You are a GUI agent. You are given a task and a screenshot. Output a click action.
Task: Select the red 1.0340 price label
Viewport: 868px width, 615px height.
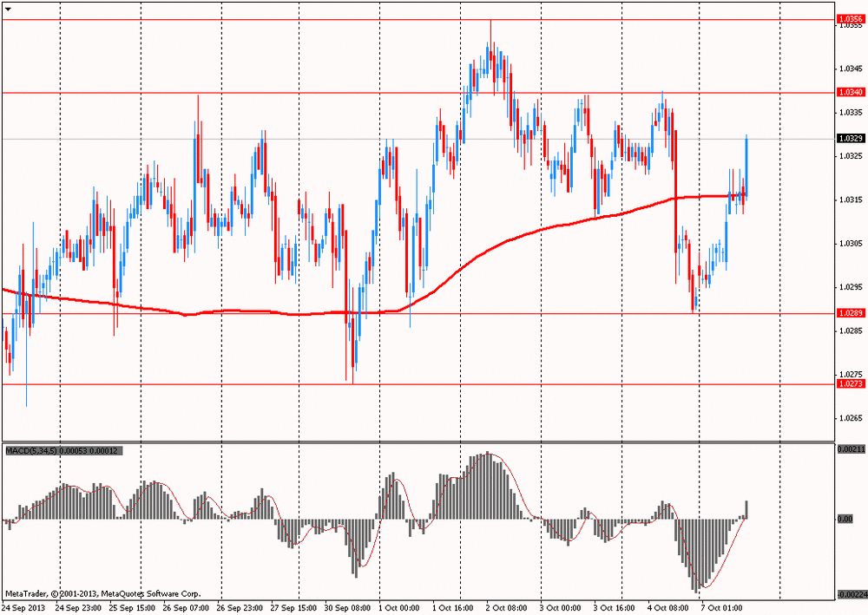click(849, 92)
